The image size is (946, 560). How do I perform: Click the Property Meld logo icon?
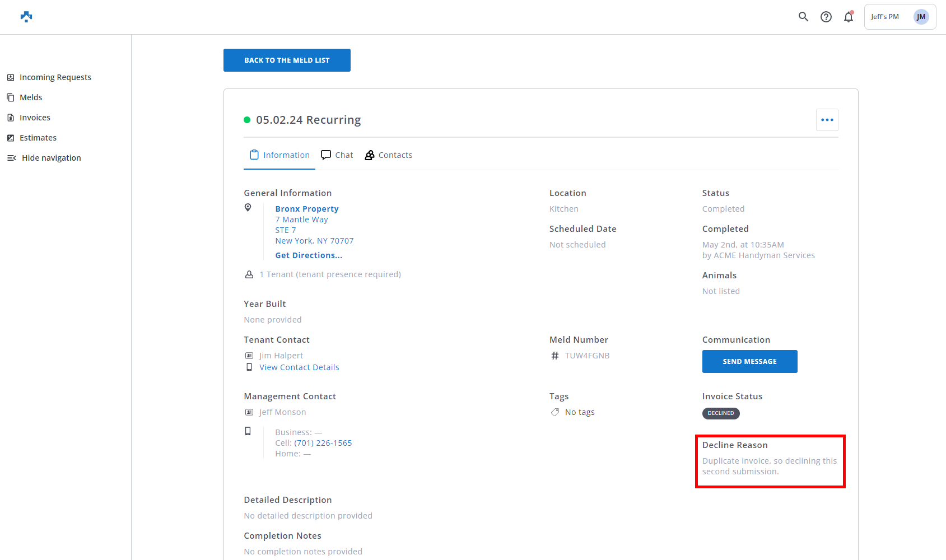pyautogui.click(x=26, y=17)
